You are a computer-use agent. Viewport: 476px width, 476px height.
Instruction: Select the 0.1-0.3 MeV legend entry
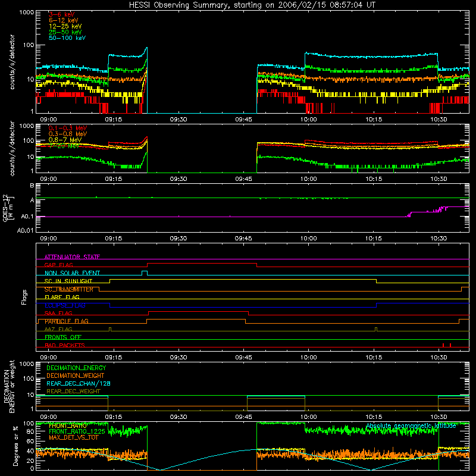(x=68, y=128)
